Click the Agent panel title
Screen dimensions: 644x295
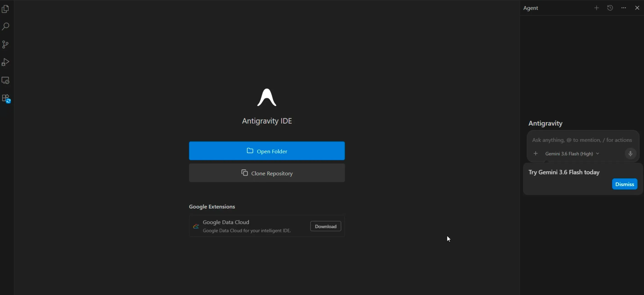(531, 8)
